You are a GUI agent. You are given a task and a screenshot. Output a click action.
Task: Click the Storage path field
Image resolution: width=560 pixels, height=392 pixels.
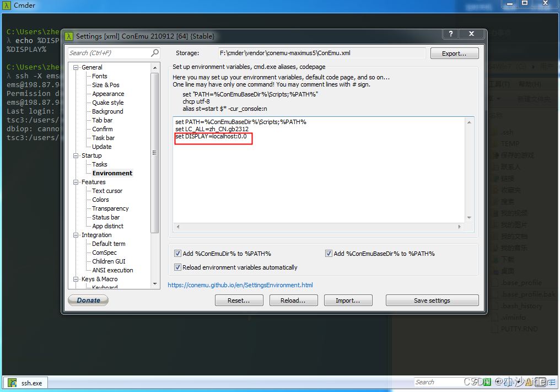coord(322,53)
